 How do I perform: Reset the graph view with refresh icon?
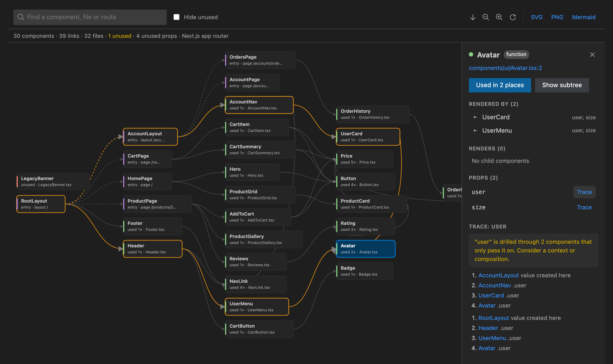(x=513, y=17)
